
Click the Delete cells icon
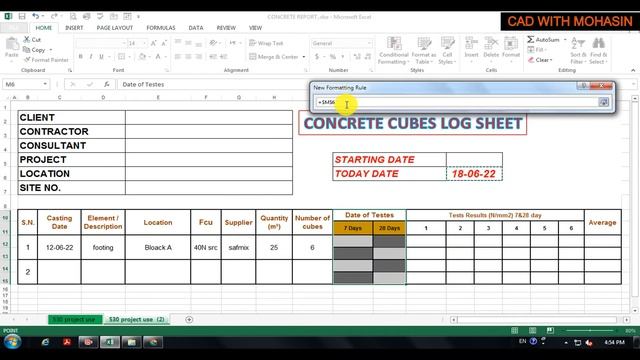pyautogui.click(x=491, y=43)
